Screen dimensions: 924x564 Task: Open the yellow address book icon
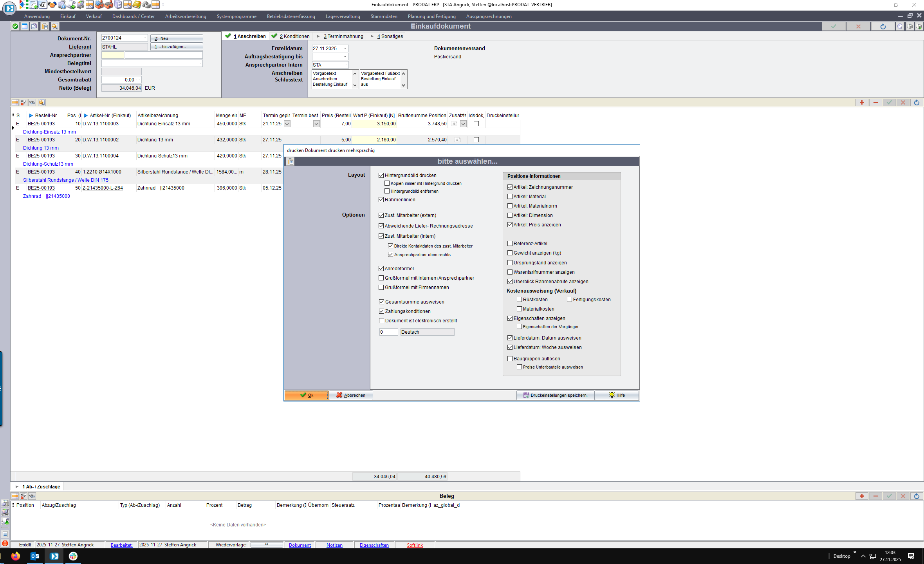point(137,5)
